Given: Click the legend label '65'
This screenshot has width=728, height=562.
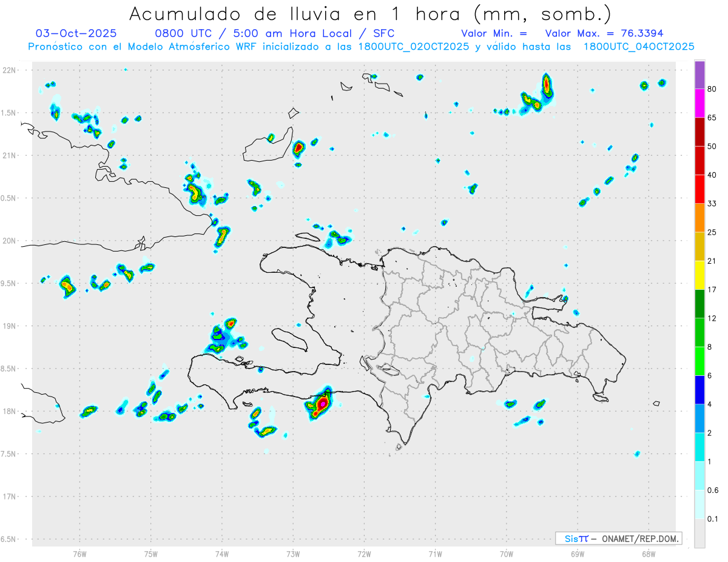Looking at the screenshot, I should coord(712,118).
